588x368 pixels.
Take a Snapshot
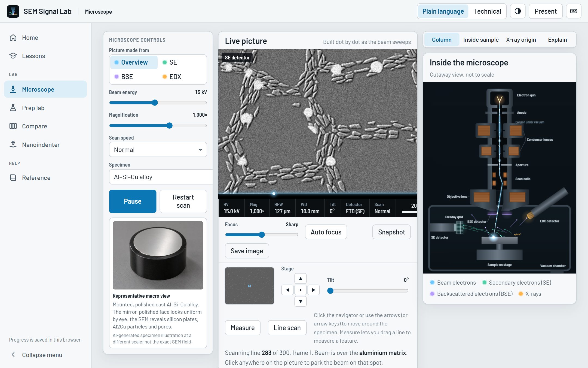click(391, 232)
